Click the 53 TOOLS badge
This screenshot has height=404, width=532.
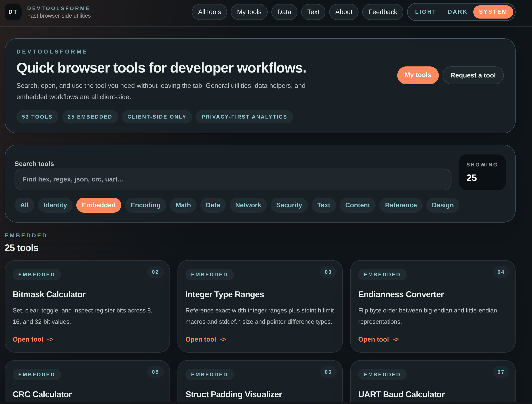(37, 117)
